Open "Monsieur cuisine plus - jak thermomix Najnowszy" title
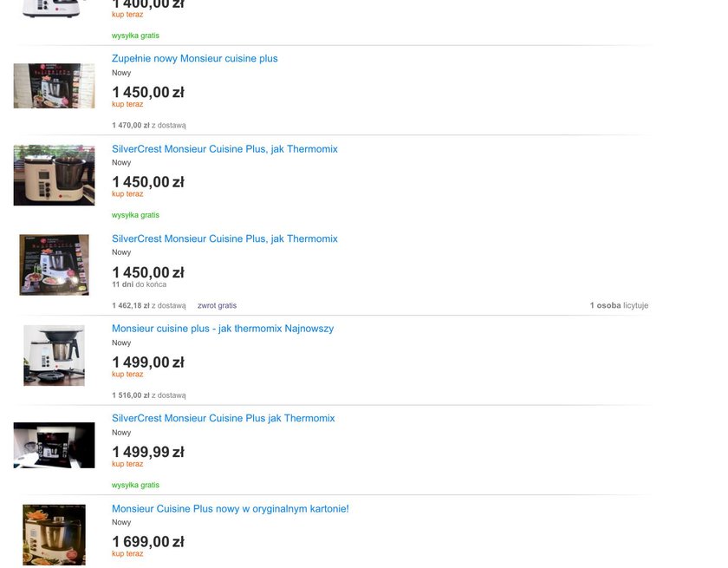The width and height of the screenshot is (728, 568). point(222,329)
